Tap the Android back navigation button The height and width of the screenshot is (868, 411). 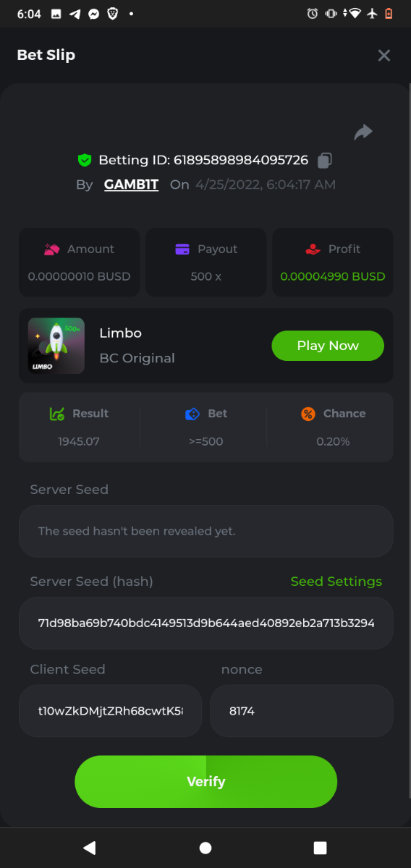coord(90,848)
